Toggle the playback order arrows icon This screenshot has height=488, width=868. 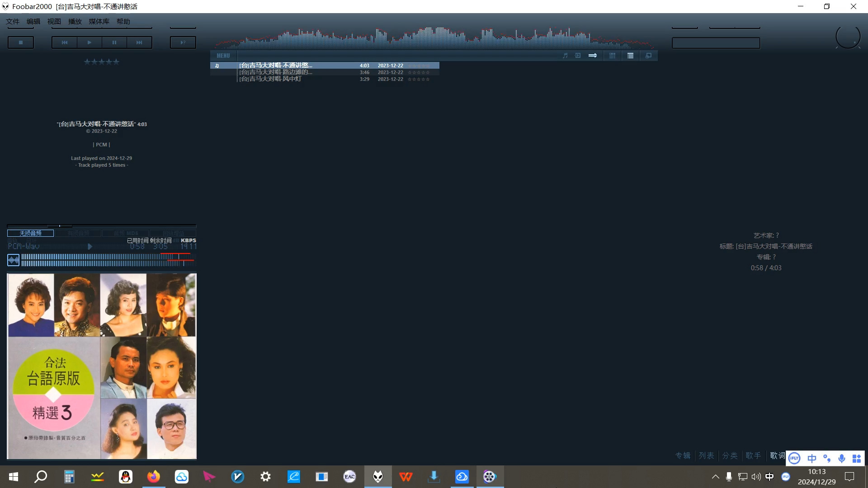593,56
